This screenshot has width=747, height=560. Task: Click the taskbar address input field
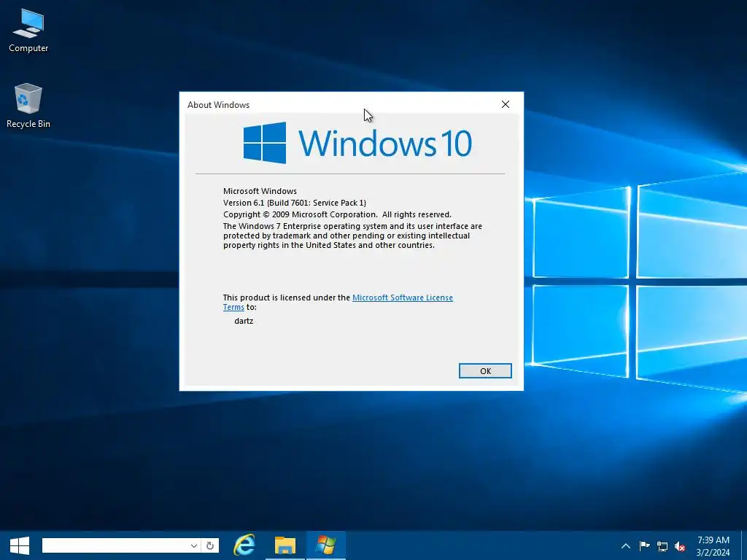click(x=115, y=545)
